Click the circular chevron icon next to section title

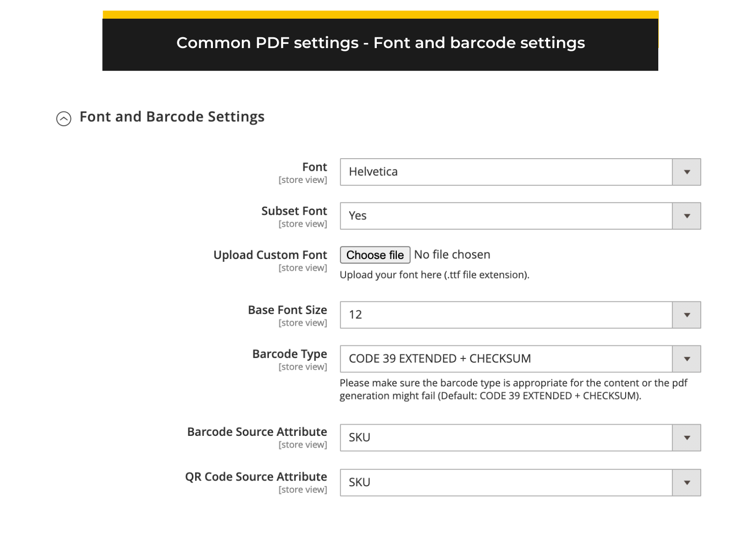(64, 117)
